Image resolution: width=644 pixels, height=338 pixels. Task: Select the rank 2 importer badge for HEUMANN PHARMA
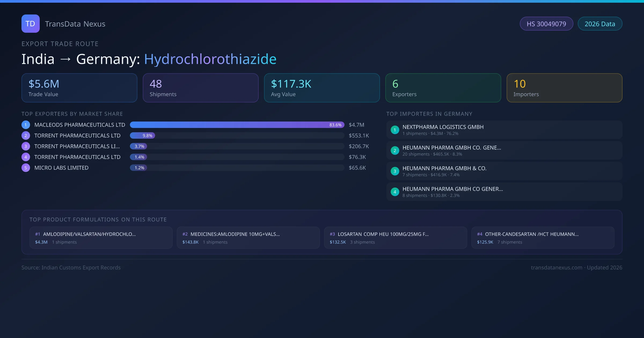click(x=395, y=150)
